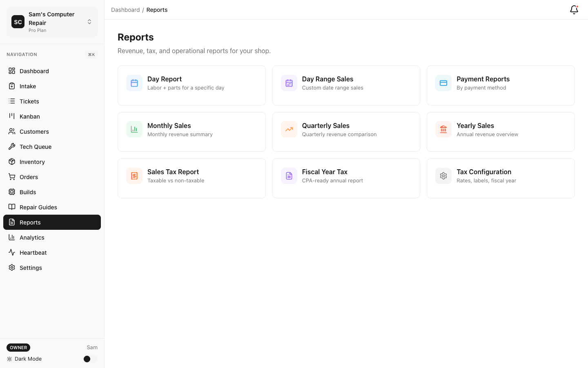Click the OWNER role badge

pos(18,347)
